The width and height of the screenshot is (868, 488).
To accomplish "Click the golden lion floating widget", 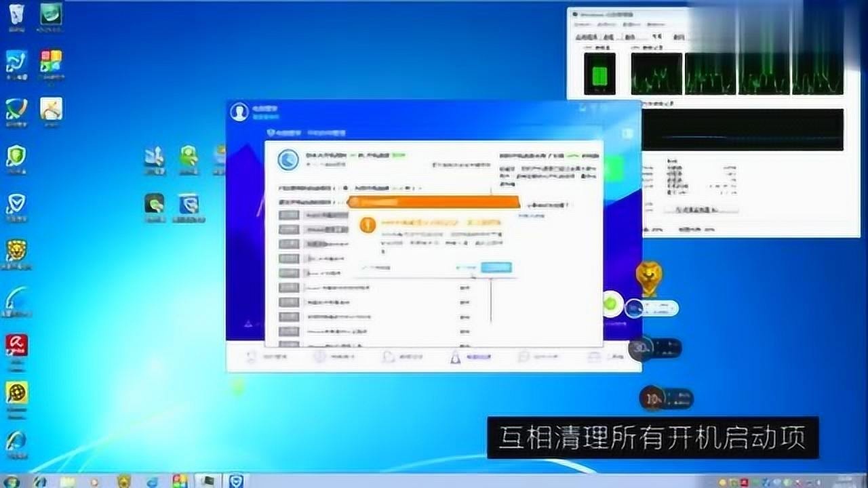I will (x=649, y=279).
